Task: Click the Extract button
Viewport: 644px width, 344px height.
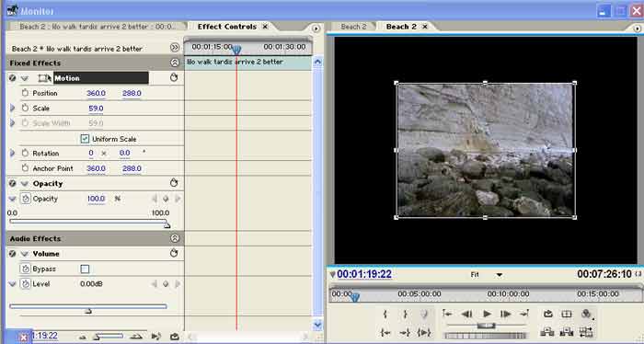Action: 567,332
